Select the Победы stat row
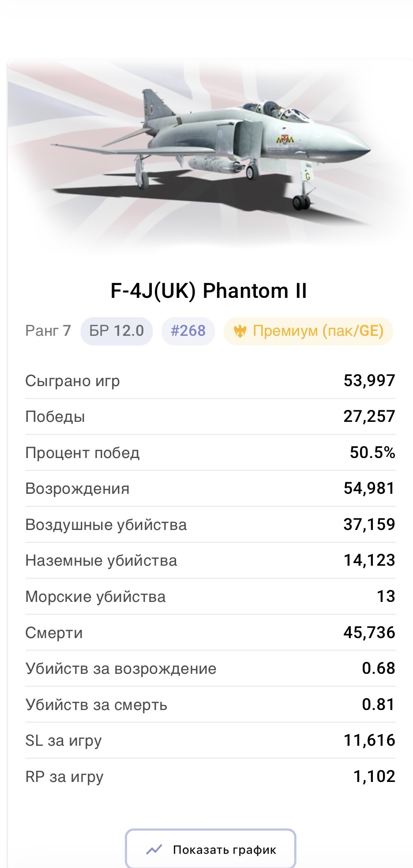This screenshot has width=413, height=868. coord(210,417)
